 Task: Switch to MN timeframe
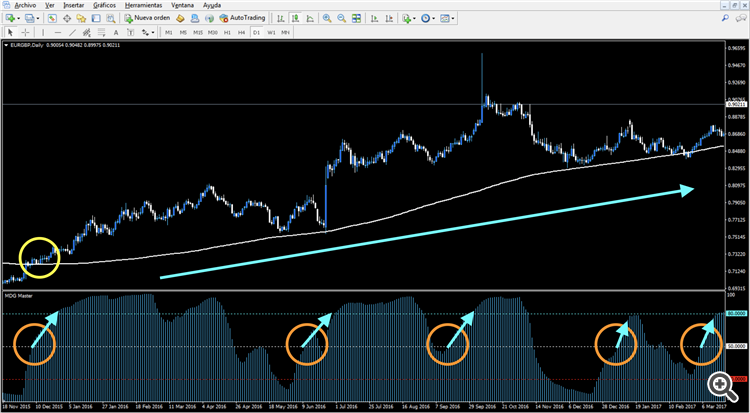tap(286, 32)
